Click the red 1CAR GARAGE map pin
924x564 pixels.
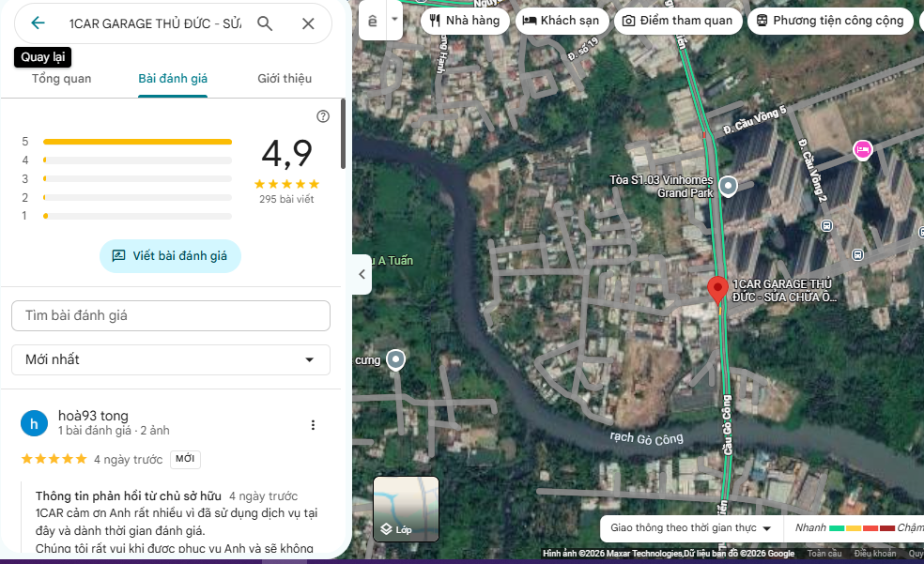(x=717, y=289)
